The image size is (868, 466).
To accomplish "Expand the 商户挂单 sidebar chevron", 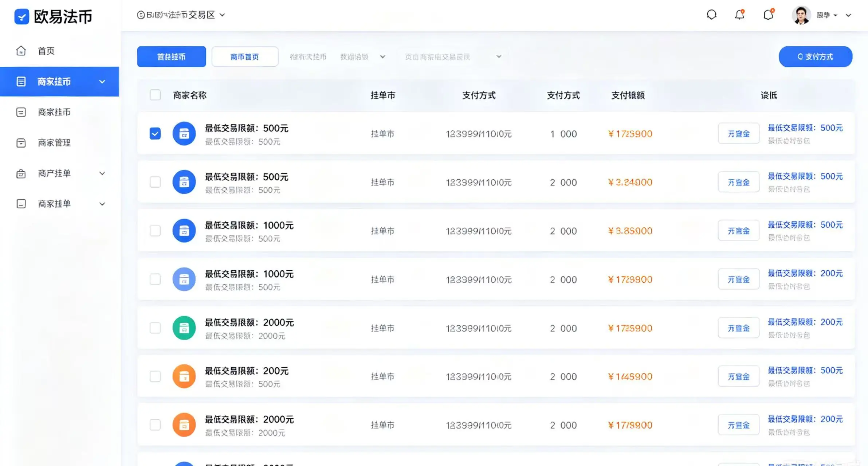I will point(102,173).
